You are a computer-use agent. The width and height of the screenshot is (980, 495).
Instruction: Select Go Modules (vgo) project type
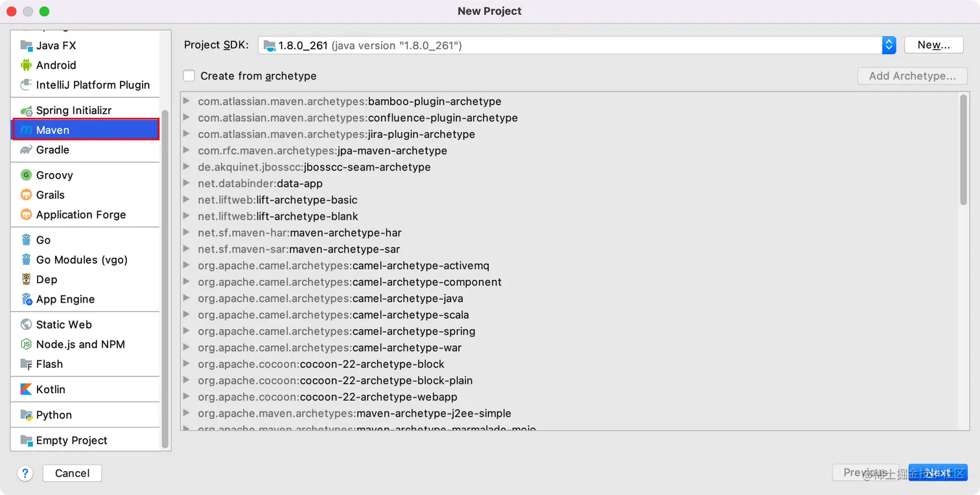coord(86,260)
